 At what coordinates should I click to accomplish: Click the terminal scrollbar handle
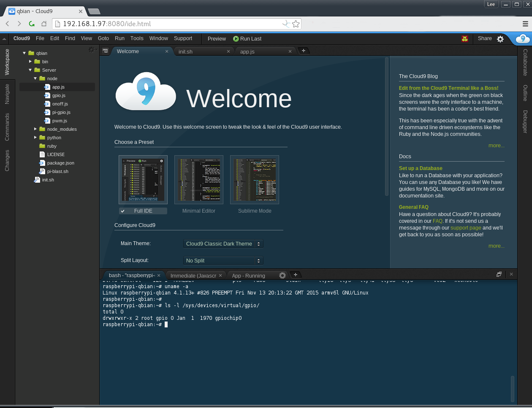pos(513,389)
